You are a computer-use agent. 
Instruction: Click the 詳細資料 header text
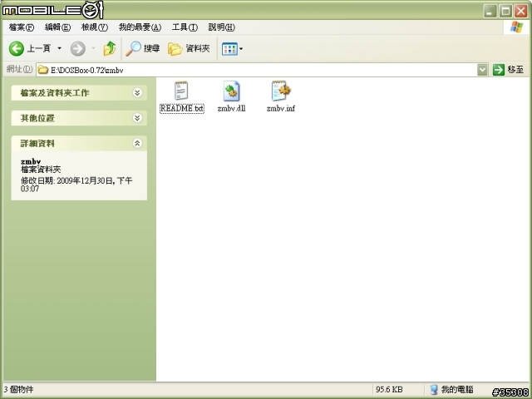coord(37,143)
